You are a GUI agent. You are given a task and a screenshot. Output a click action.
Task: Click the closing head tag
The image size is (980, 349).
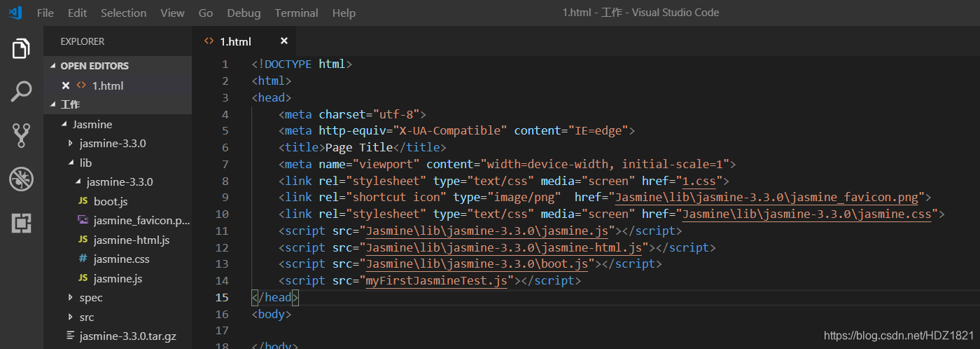(x=275, y=298)
